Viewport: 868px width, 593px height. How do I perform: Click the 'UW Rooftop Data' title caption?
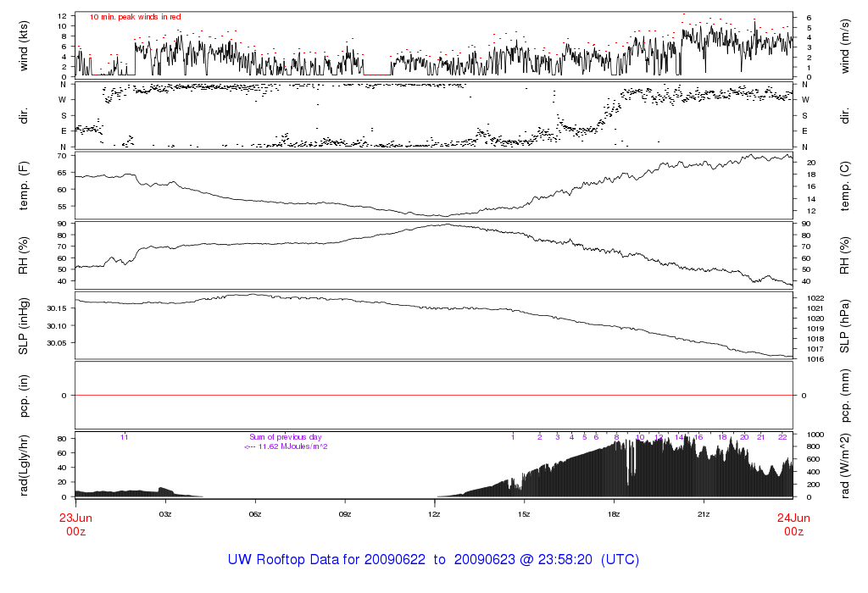(x=433, y=560)
